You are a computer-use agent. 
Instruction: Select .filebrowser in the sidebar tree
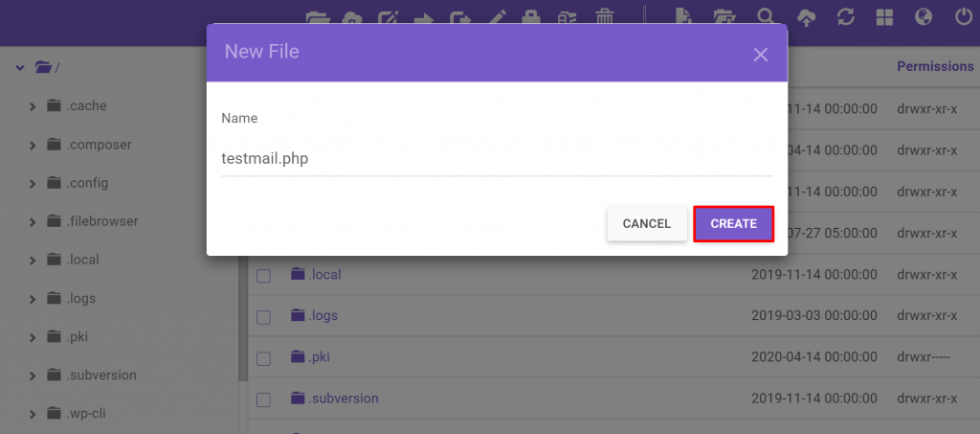pyautogui.click(x=102, y=221)
